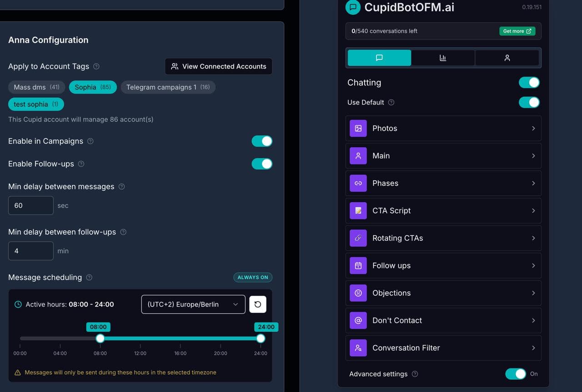The image size is (582, 392).
Task: Toggle the Mass dms account tag
Action: click(x=37, y=87)
